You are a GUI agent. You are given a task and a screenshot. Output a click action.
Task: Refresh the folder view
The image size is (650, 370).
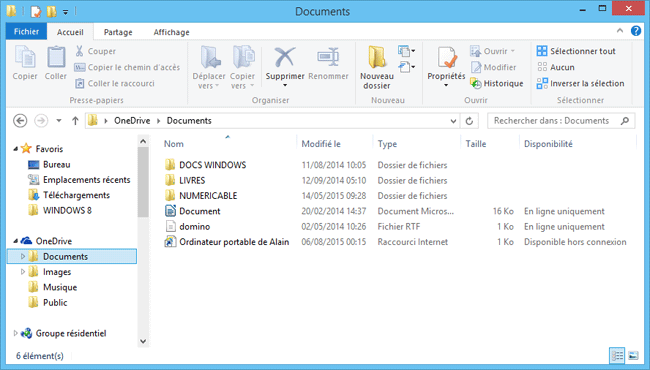tap(469, 121)
